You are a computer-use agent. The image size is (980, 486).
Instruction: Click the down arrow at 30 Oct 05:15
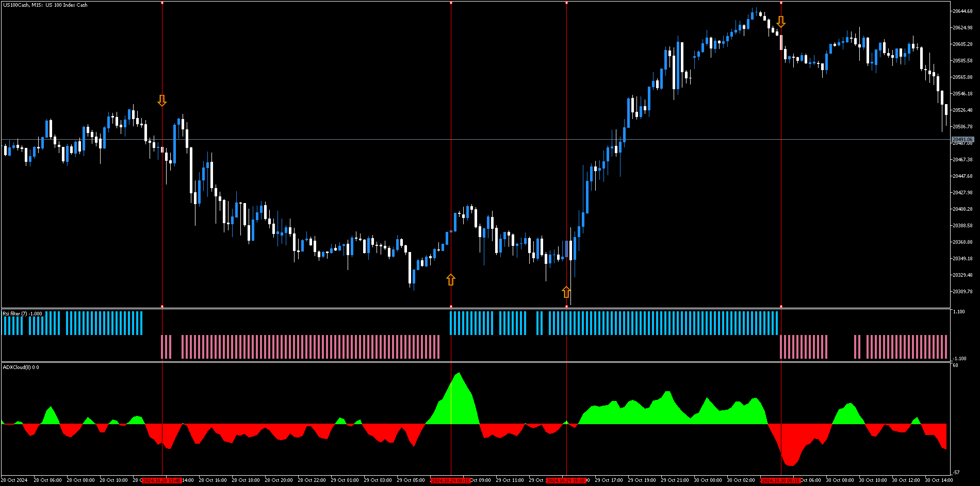point(781,22)
